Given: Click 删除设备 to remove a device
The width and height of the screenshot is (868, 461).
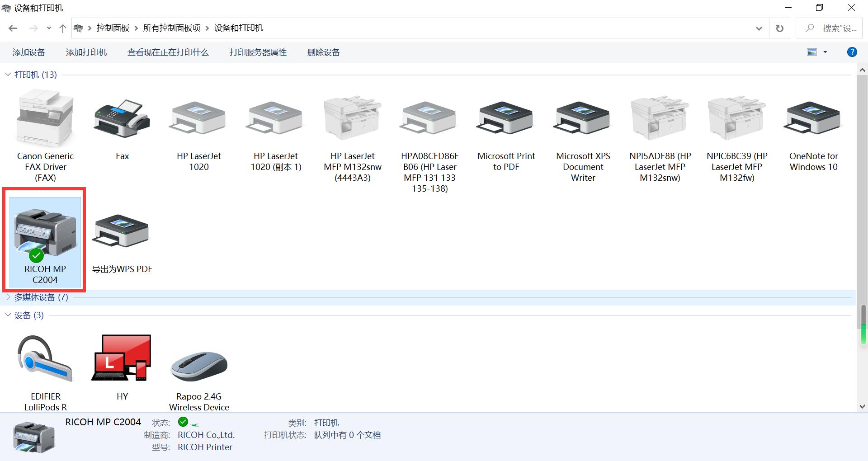Looking at the screenshot, I should [323, 52].
